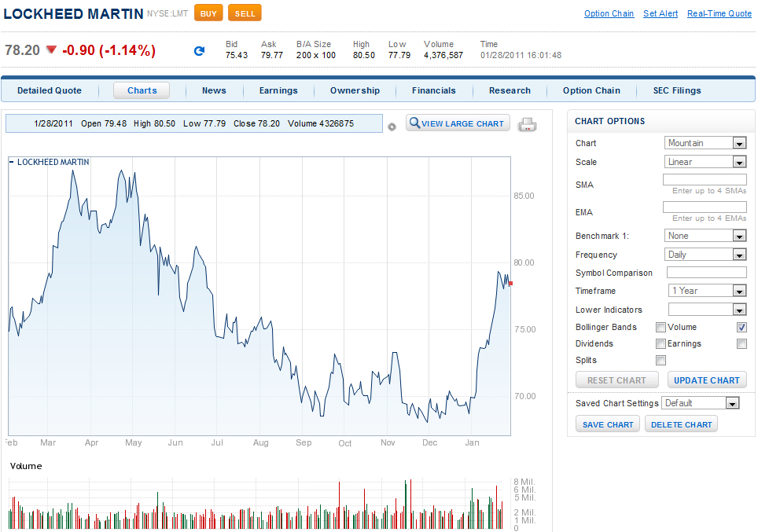Click into the EMA input field
758x532 pixels.
pyautogui.click(x=705, y=207)
